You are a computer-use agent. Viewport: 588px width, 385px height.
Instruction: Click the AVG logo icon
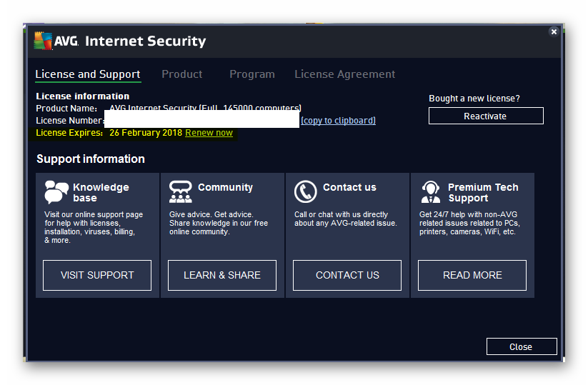pyautogui.click(x=43, y=41)
